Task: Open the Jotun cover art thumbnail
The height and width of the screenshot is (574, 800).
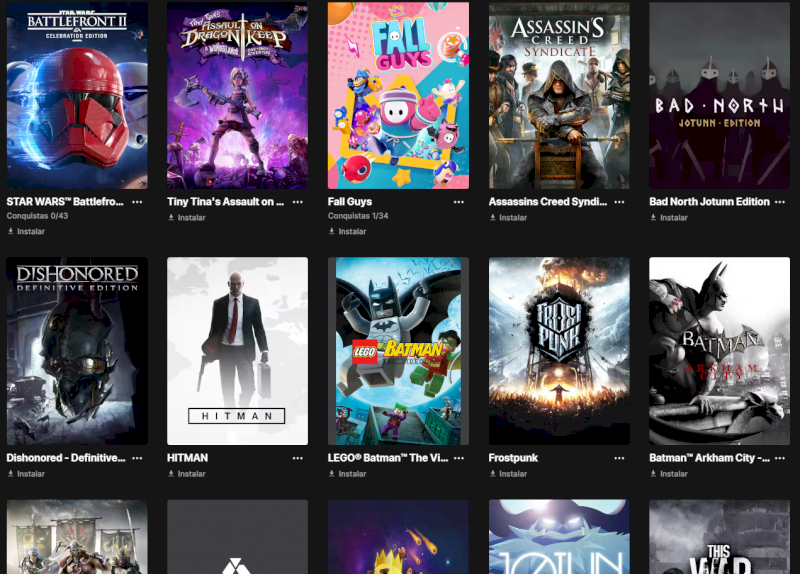Action: click(x=559, y=537)
